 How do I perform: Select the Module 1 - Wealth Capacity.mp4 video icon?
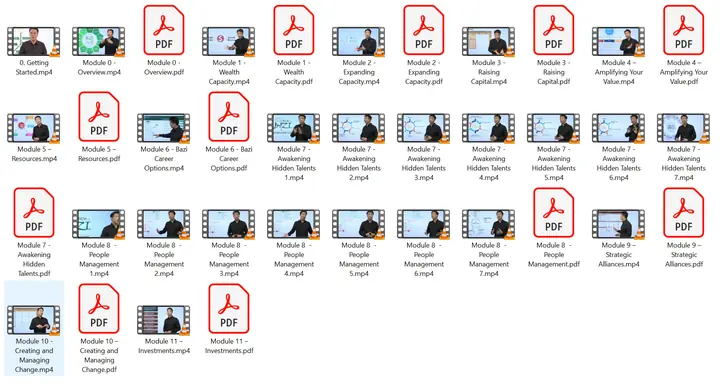229,41
